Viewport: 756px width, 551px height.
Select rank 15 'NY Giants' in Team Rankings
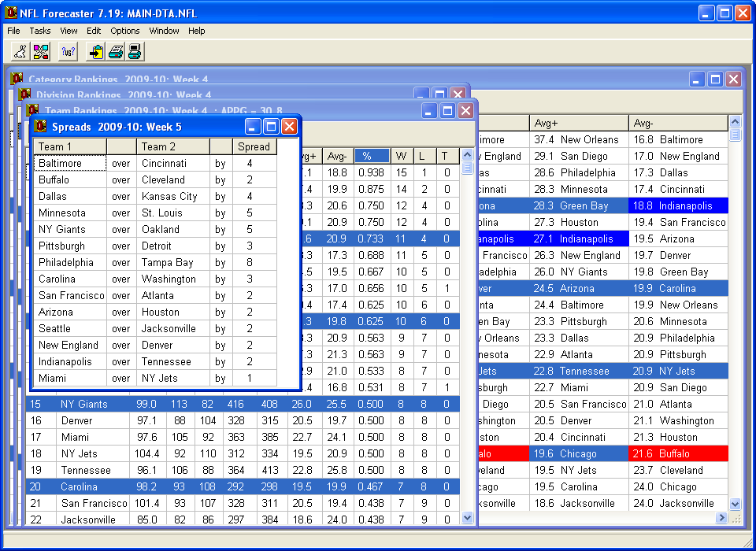[x=93, y=404]
